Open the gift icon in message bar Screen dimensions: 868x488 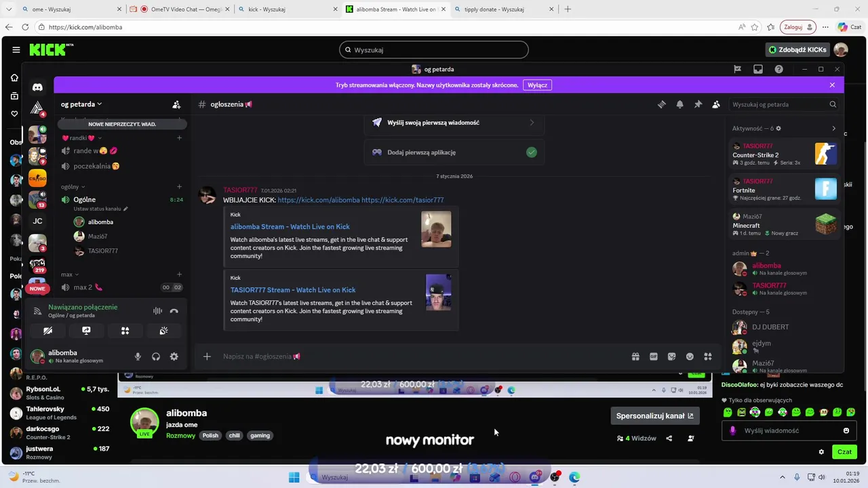point(635,357)
